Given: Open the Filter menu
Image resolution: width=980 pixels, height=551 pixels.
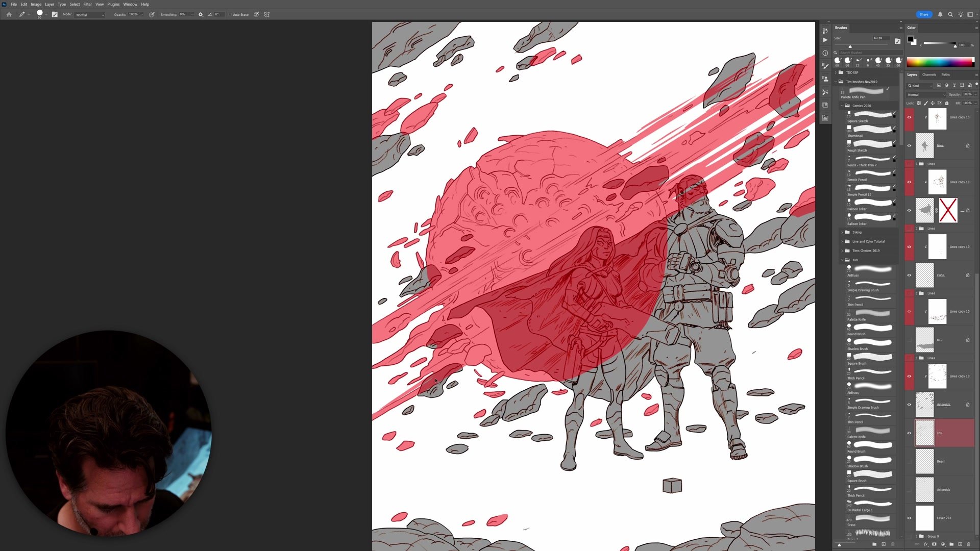Looking at the screenshot, I should click(x=87, y=4).
